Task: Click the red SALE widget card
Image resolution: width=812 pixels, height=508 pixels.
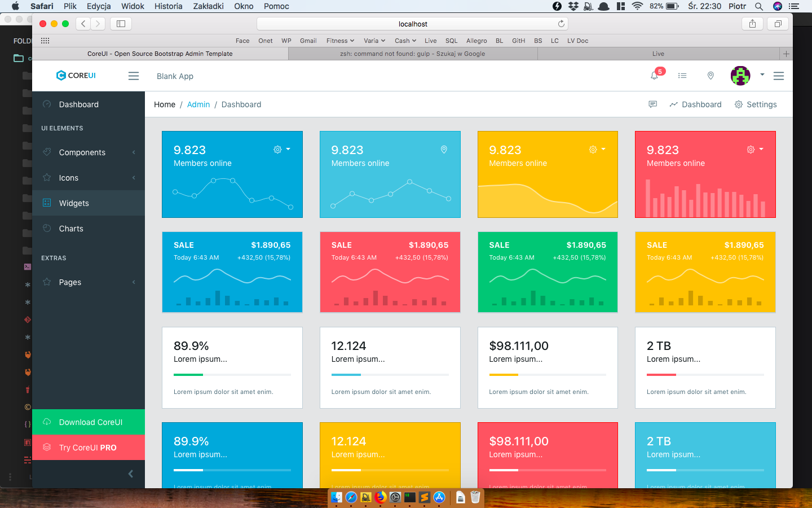Action: coord(390,272)
